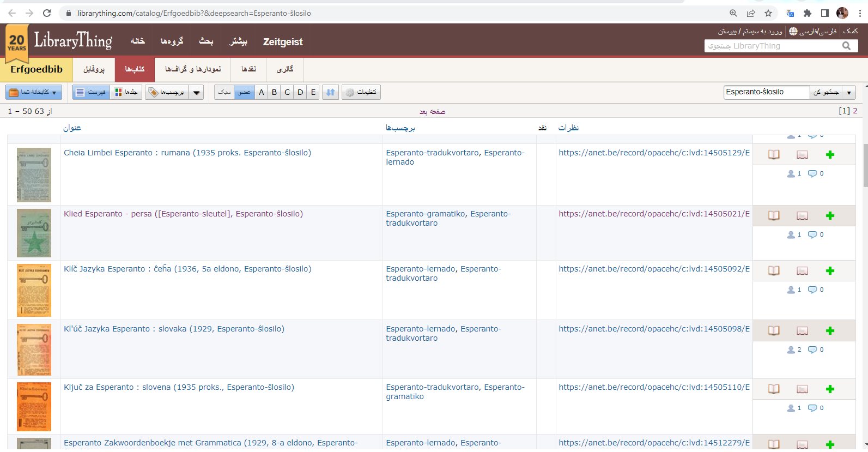The width and height of the screenshot is (868, 452).
Task: Click the globe language icon
Action: 793,32
